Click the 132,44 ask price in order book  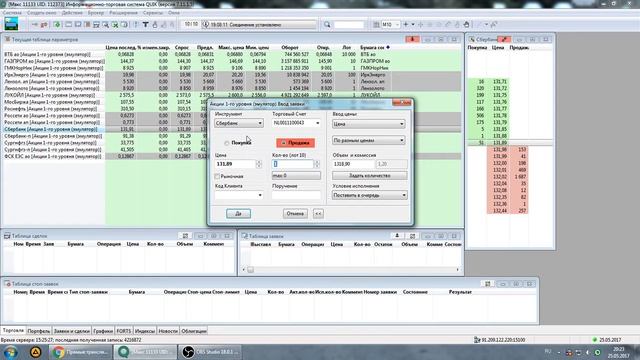[499, 211]
